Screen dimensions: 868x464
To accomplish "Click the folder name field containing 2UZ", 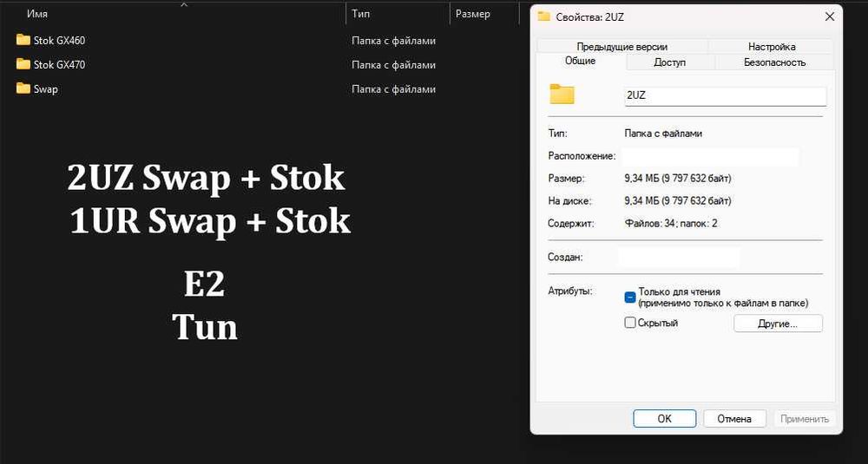I will tap(725, 95).
